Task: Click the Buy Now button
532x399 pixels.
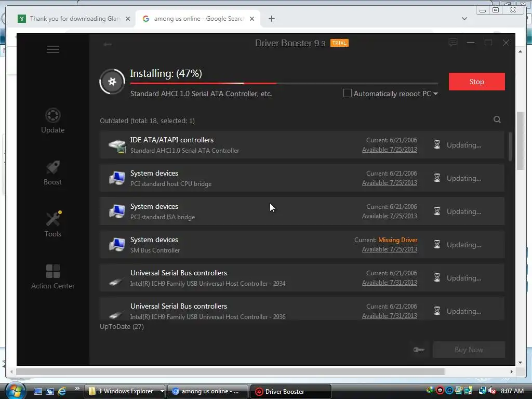Action: point(469,350)
